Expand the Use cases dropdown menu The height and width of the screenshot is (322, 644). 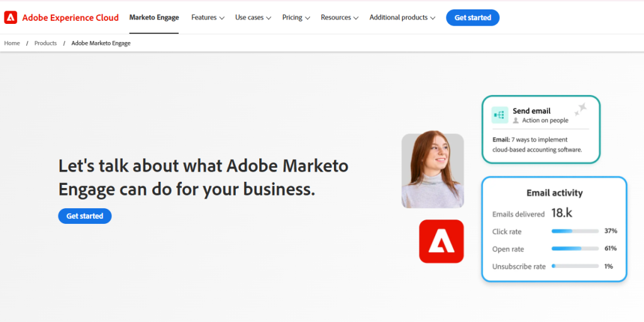[x=253, y=18]
